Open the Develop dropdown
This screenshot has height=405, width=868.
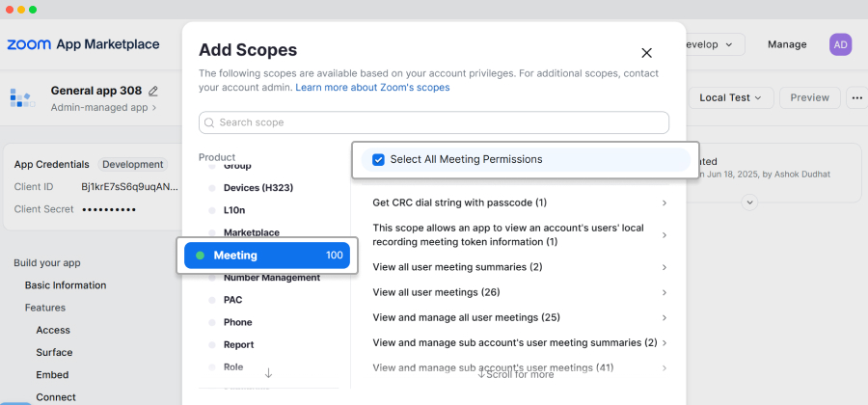click(x=716, y=44)
